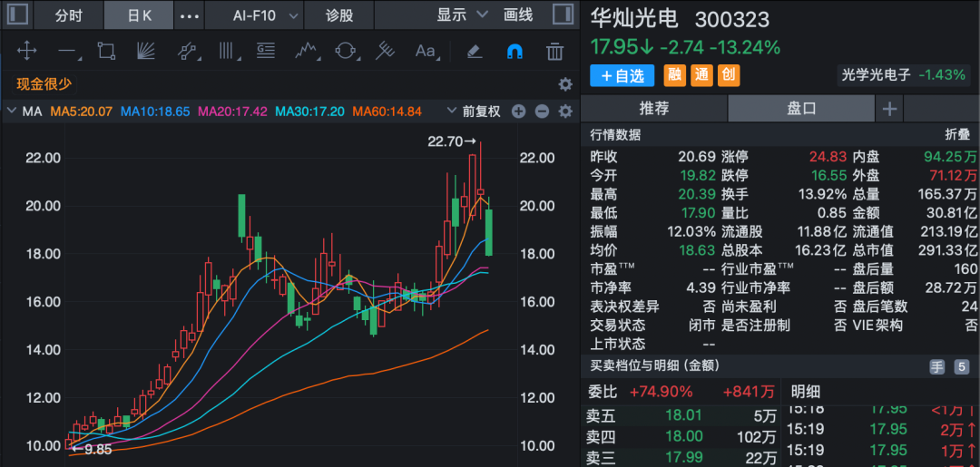Delete drawings with the trash icon
The height and width of the screenshot is (467, 980).
pyautogui.click(x=554, y=51)
